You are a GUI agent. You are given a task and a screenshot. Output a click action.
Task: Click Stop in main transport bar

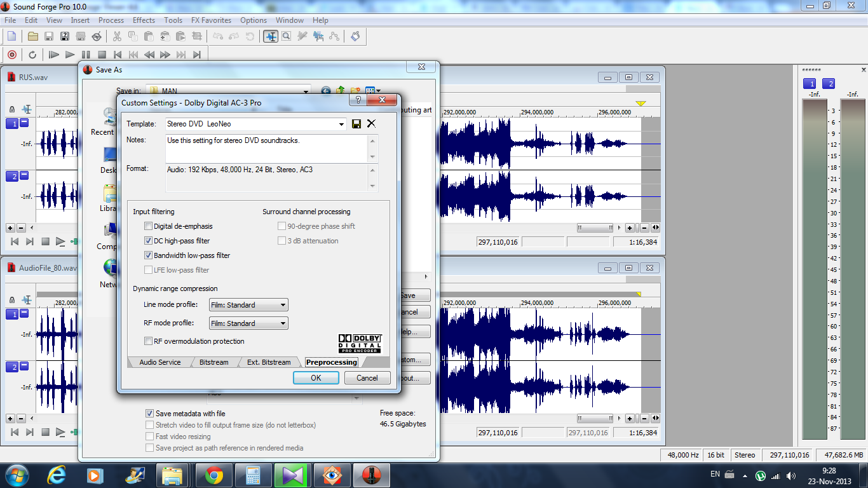pyautogui.click(x=102, y=55)
